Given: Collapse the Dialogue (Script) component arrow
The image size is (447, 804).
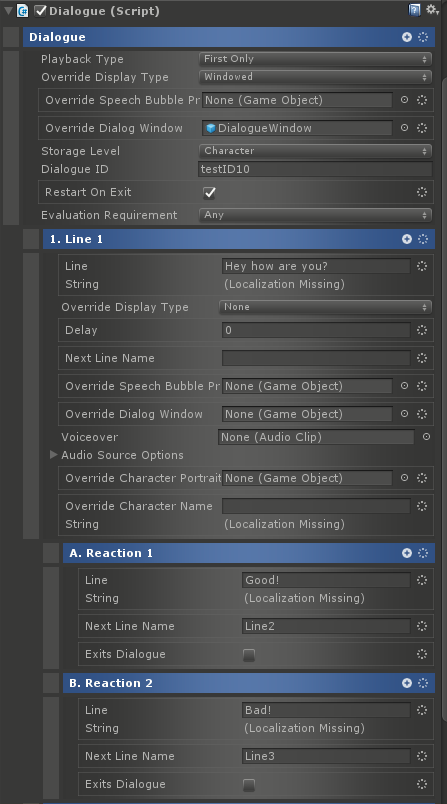Looking at the screenshot, I should pyautogui.click(x=8, y=10).
